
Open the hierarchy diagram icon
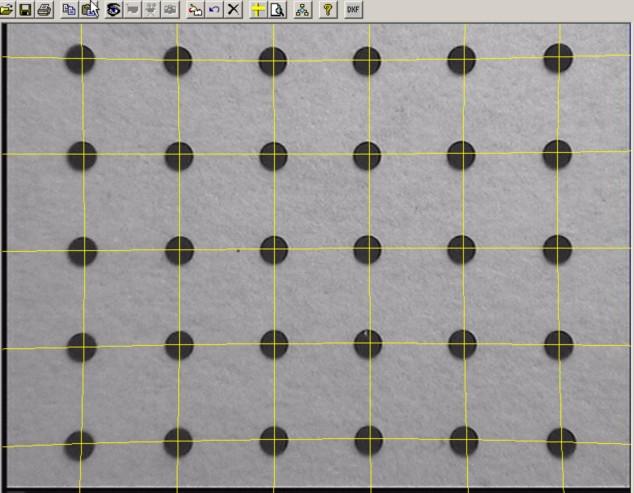(302, 10)
